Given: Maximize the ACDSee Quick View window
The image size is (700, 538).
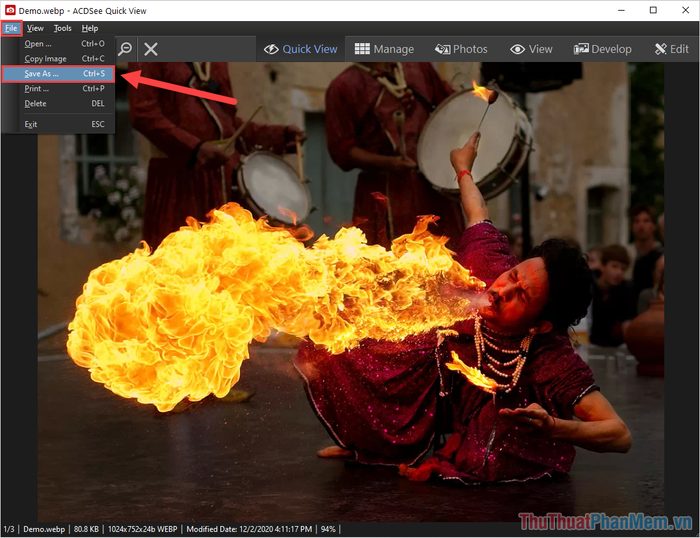Looking at the screenshot, I should (x=653, y=10).
